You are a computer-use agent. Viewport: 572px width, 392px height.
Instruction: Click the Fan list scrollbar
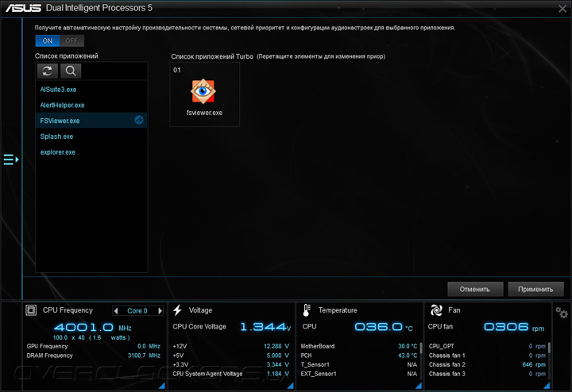click(549, 348)
